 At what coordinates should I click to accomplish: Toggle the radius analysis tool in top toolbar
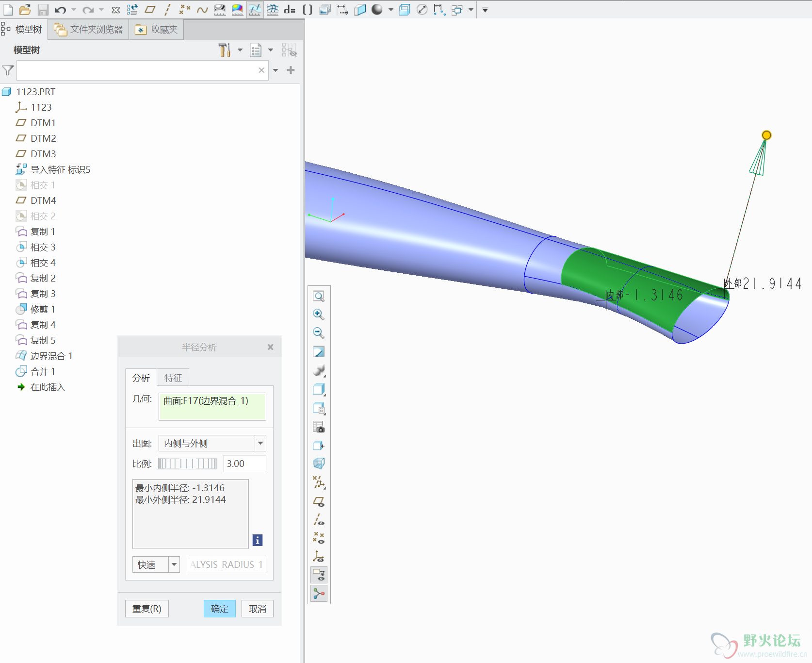pos(255,9)
